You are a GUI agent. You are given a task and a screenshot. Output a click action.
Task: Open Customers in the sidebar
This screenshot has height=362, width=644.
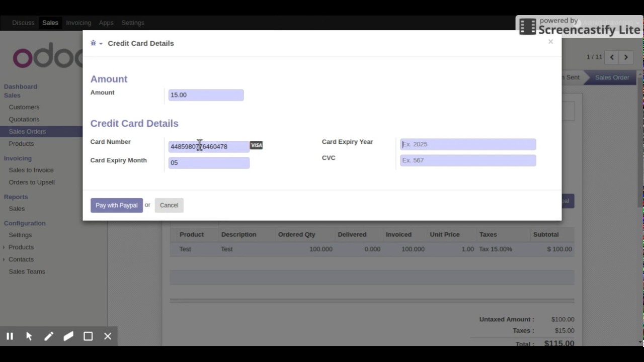click(24, 107)
